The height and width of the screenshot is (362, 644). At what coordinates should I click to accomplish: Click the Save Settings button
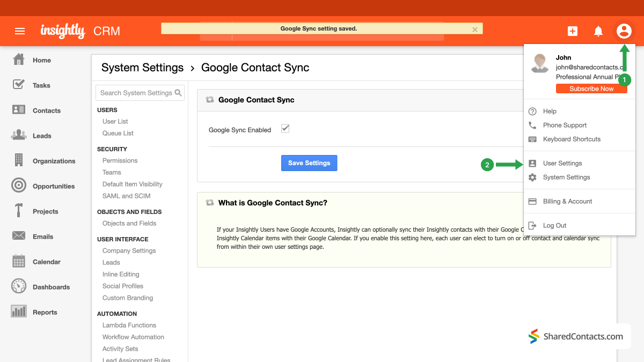pos(309,163)
